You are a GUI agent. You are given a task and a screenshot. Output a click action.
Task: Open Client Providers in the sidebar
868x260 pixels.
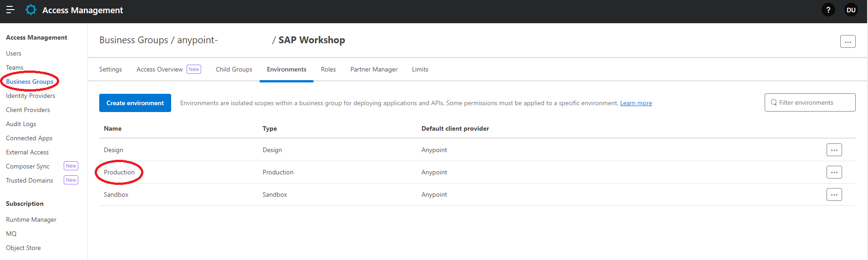pos(28,110)
